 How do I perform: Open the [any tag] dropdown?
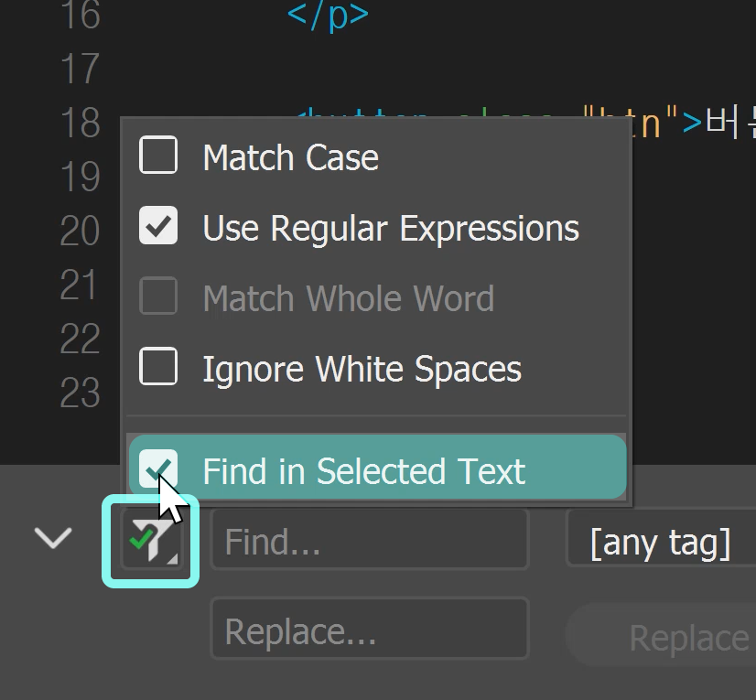click(661, 543)
